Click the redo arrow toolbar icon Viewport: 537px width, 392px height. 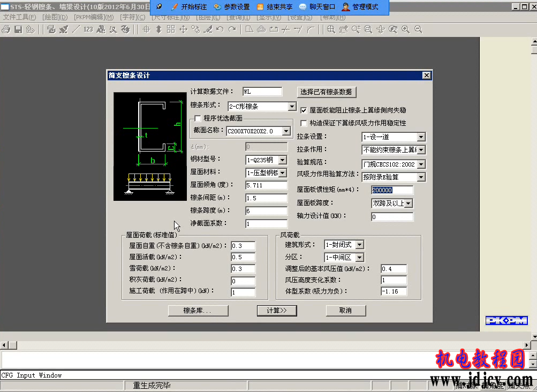point(232,29)
